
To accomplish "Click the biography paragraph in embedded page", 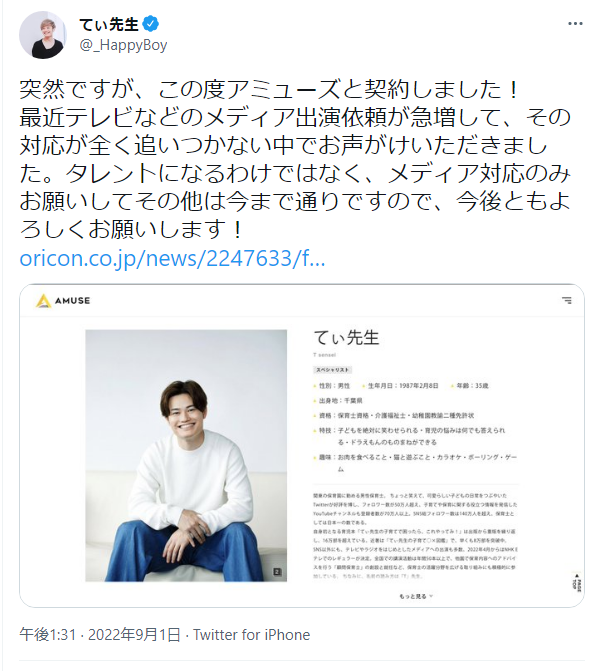I will (x=415, y=536).
